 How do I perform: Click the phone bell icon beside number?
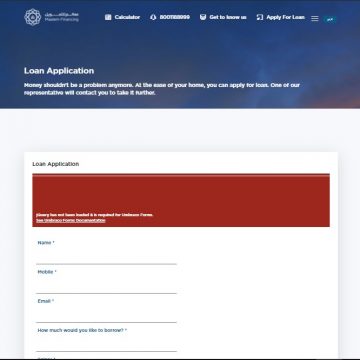pos(153,17)
